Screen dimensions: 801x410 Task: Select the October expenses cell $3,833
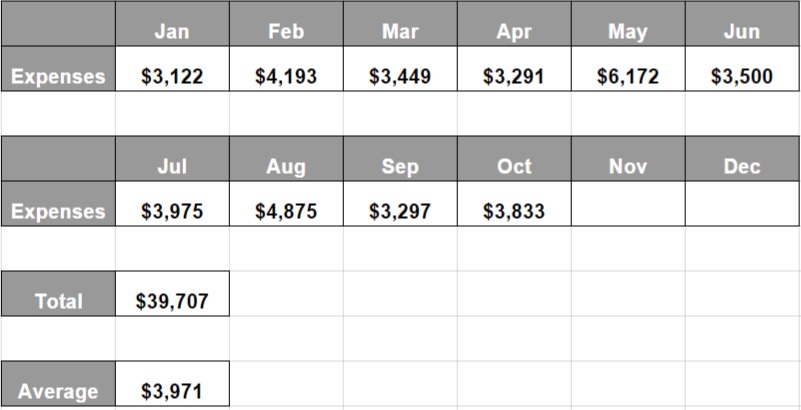click(514, 204)
